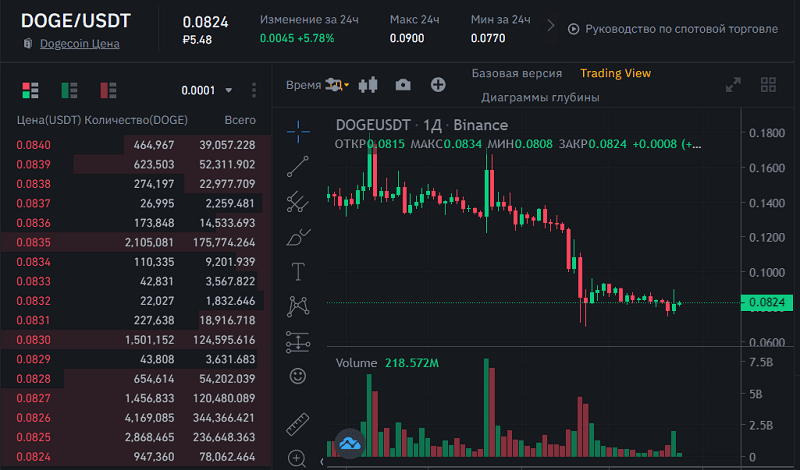This screenshot has width=800, height=470.
Task: Click the 24h change value +5.78%
Action: coord(316,38)
